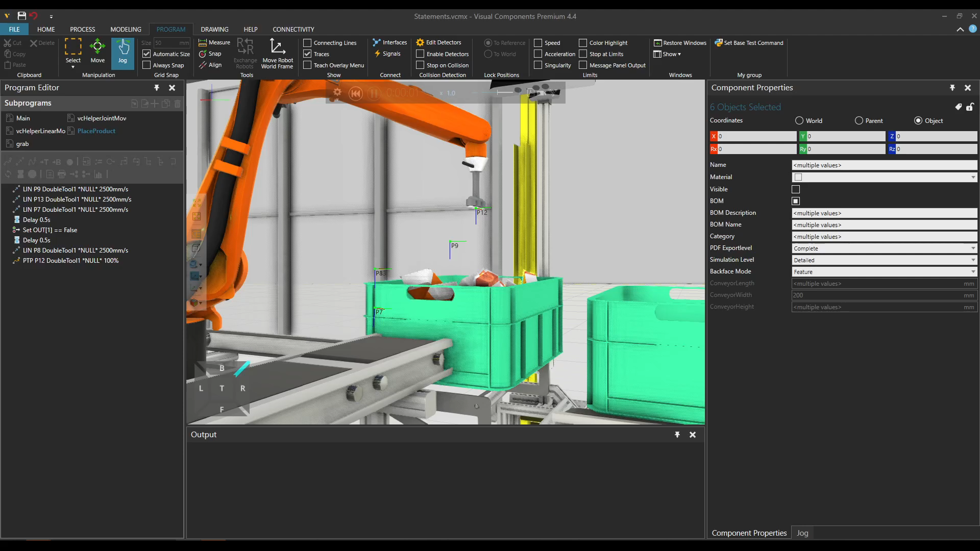Select the Jog tool
This screenshot has width=980, height=551.
point(122,51)
